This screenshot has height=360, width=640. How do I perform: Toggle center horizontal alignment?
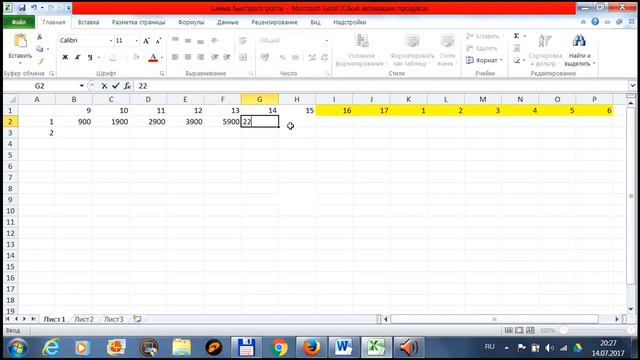[188, 57]
